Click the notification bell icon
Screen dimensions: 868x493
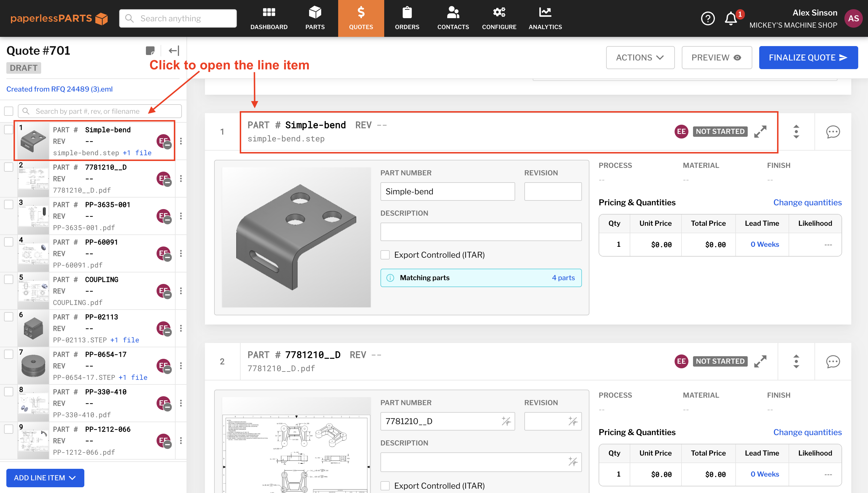[731, 18]
